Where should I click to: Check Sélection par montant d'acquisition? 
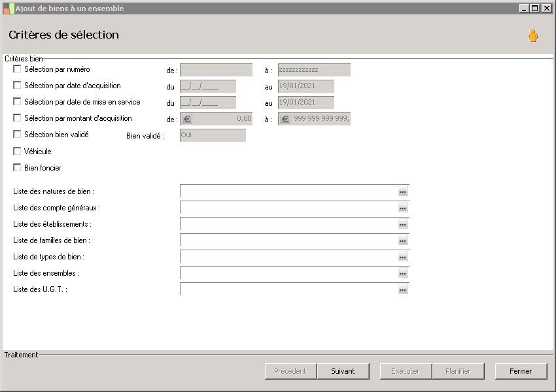point(17,118)
